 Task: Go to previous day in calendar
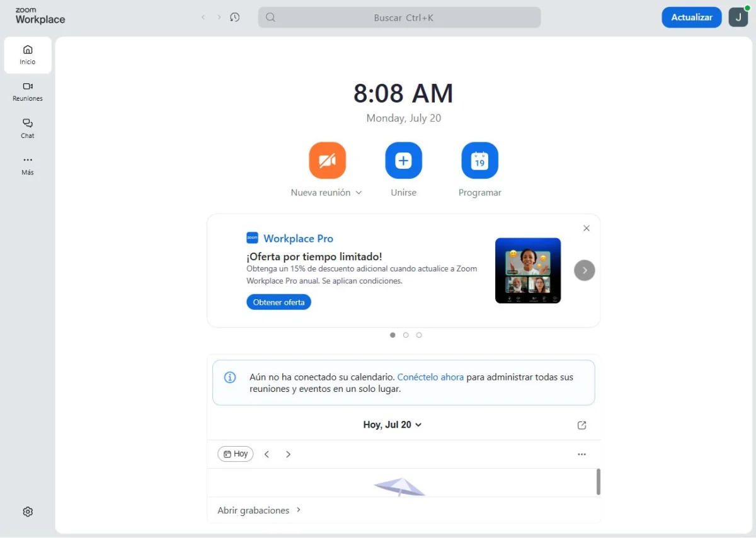pos(266,454)
